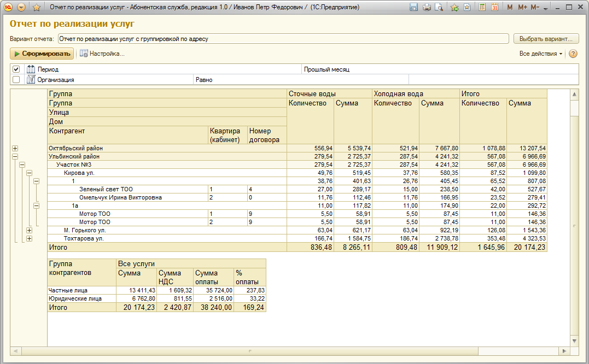Viewport: 589px width, 364px height.
Task: Open the Все действия dropdown menu
Action: (541, 54)
